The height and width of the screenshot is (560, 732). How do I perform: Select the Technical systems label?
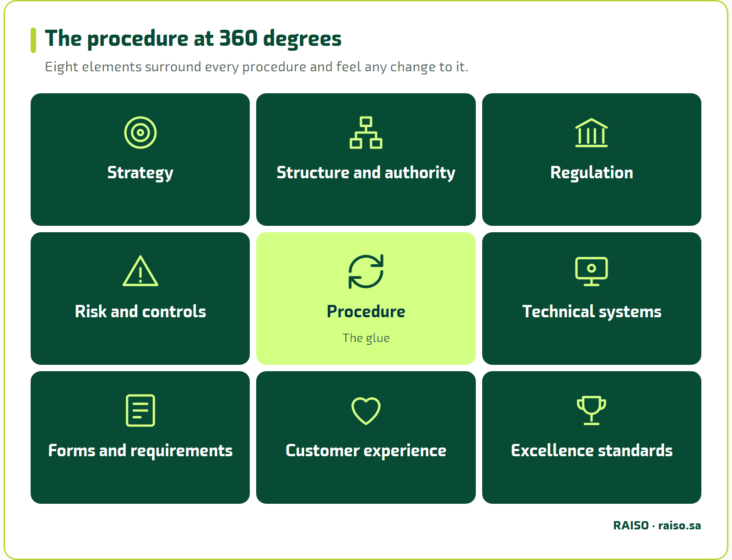click(x=592, y=312)
